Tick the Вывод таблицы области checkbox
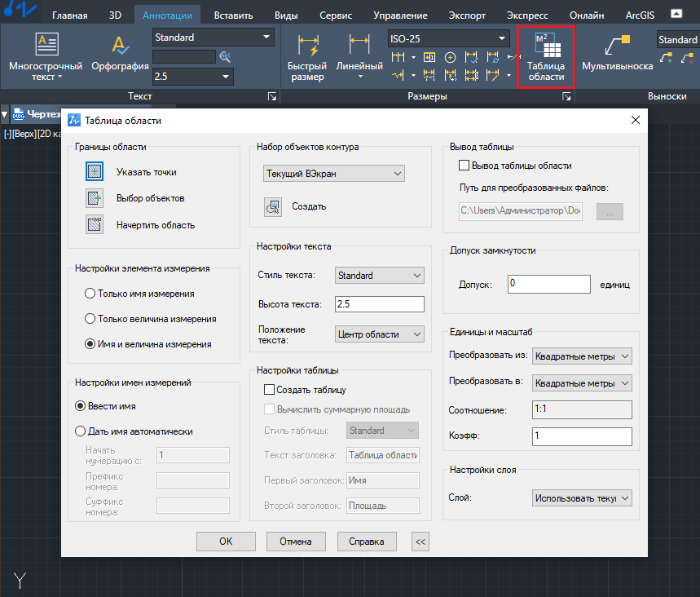This screenshot has width=700, height=597. pos(464,166)
